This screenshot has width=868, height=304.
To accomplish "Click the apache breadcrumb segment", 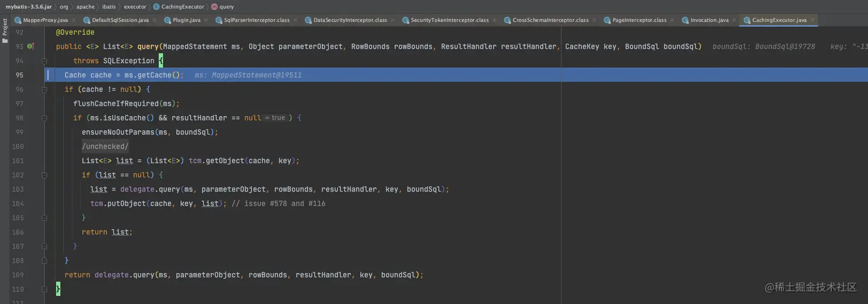I will click(x=86, y=7).
